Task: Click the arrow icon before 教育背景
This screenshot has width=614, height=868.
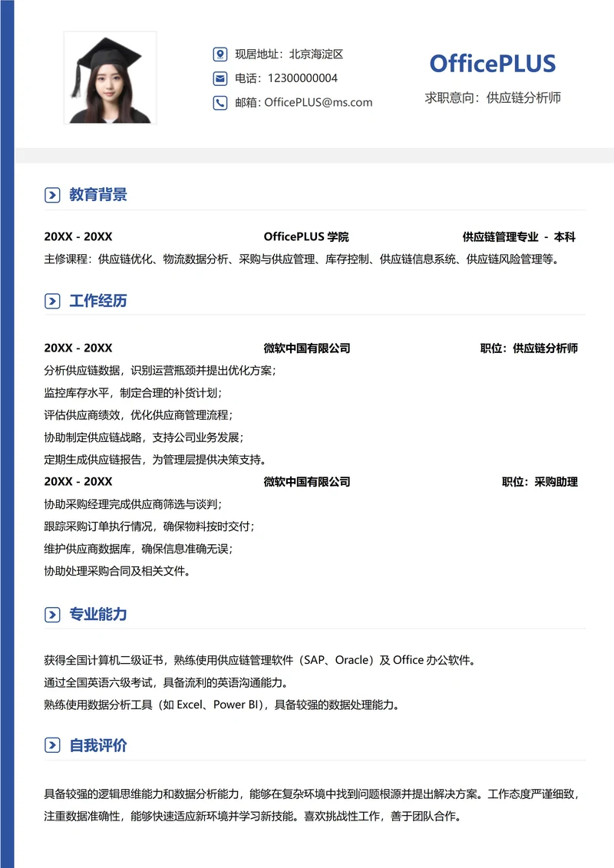Action: click(52, 195)
